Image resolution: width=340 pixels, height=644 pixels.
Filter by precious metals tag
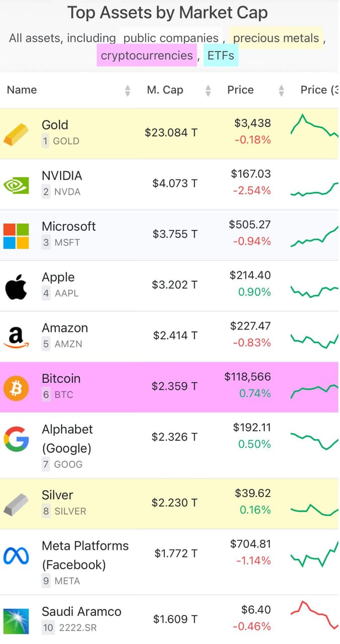click(x=276, y=38)
